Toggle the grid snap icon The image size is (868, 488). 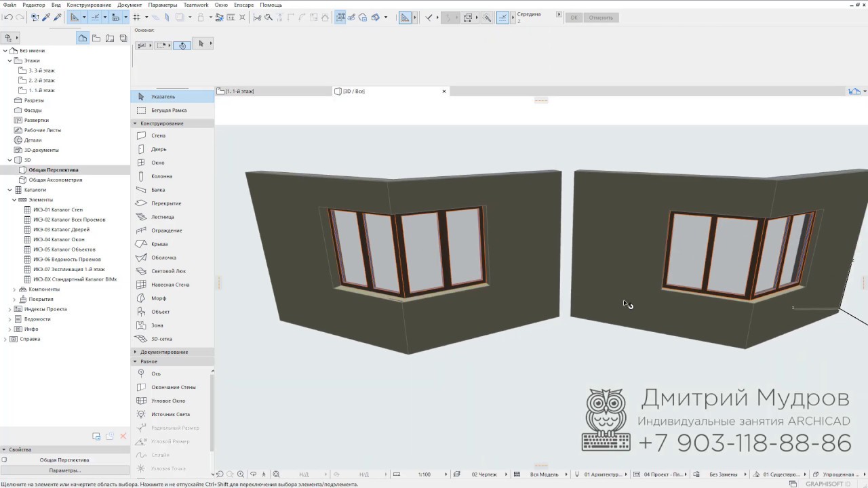(136, 18)
